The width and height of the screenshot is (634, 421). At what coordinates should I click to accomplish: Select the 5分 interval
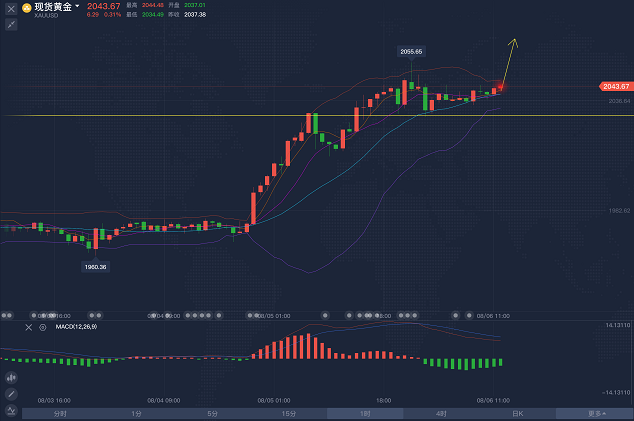[x=212, y=413]
